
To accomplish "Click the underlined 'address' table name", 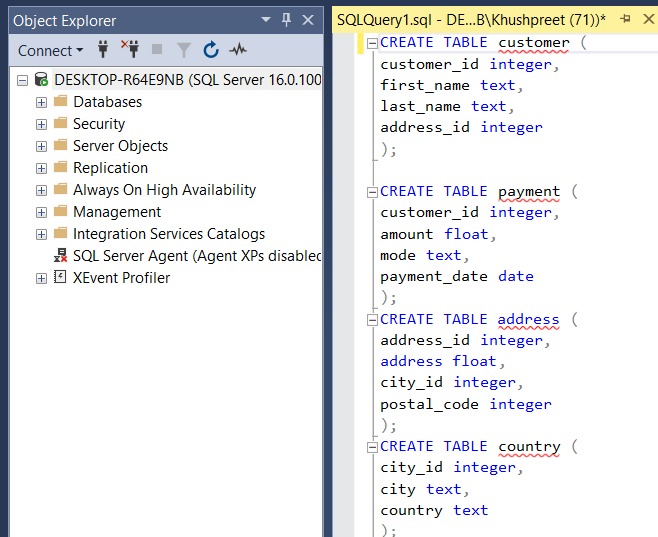I will 528,320.
